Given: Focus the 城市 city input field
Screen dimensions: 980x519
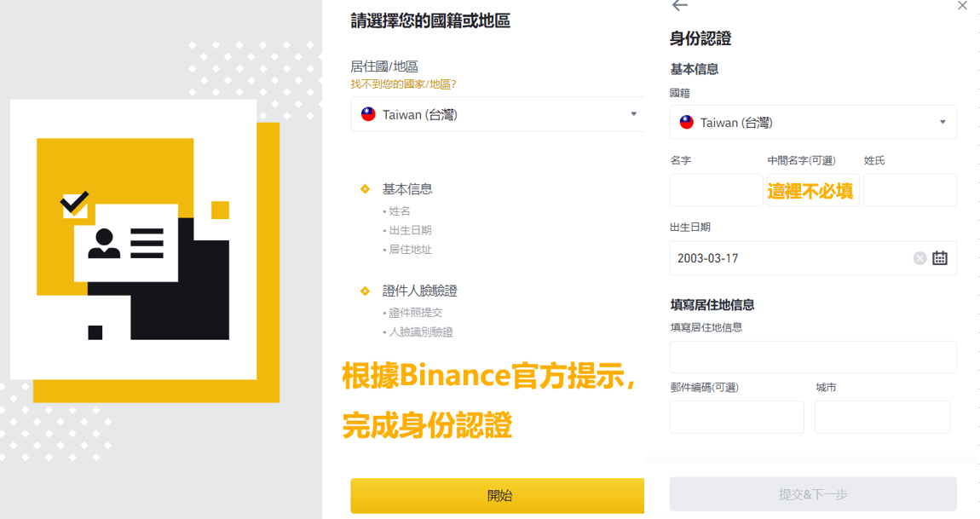Looking at the screenshot, I should click(x=882, y=417).
